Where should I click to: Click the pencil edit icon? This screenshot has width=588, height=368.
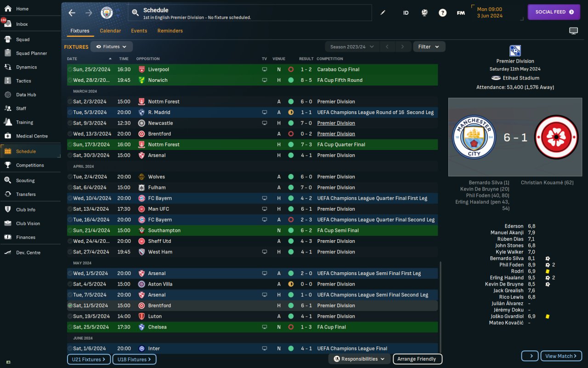383,13
